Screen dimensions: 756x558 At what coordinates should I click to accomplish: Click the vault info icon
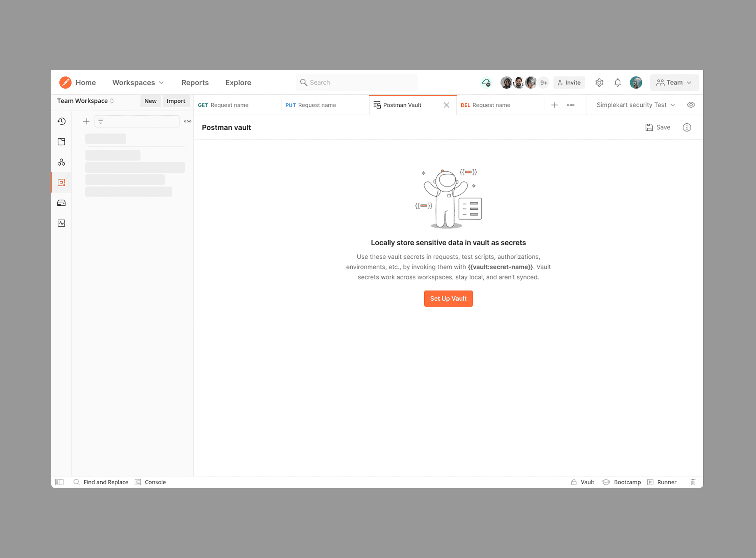point(687,127)
